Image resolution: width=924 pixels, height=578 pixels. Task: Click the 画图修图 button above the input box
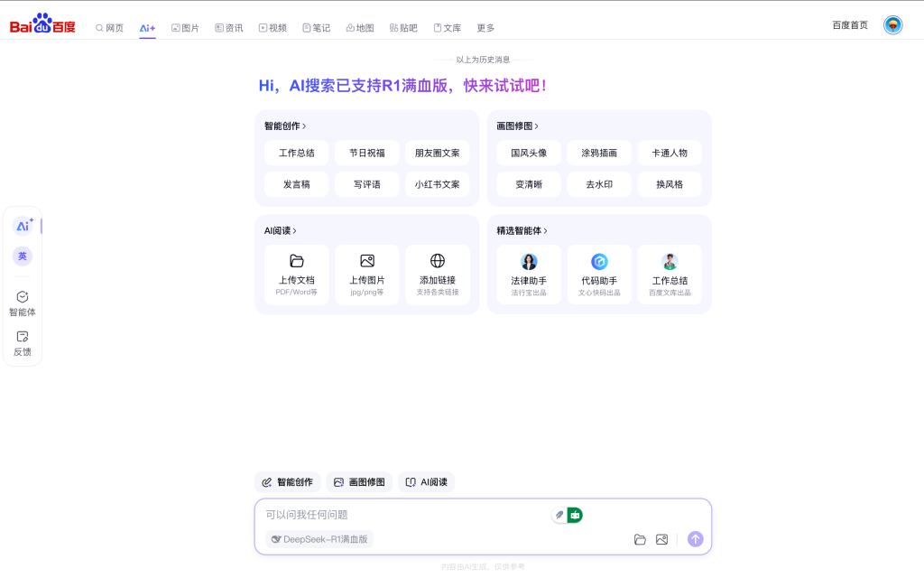click(359, 482)
